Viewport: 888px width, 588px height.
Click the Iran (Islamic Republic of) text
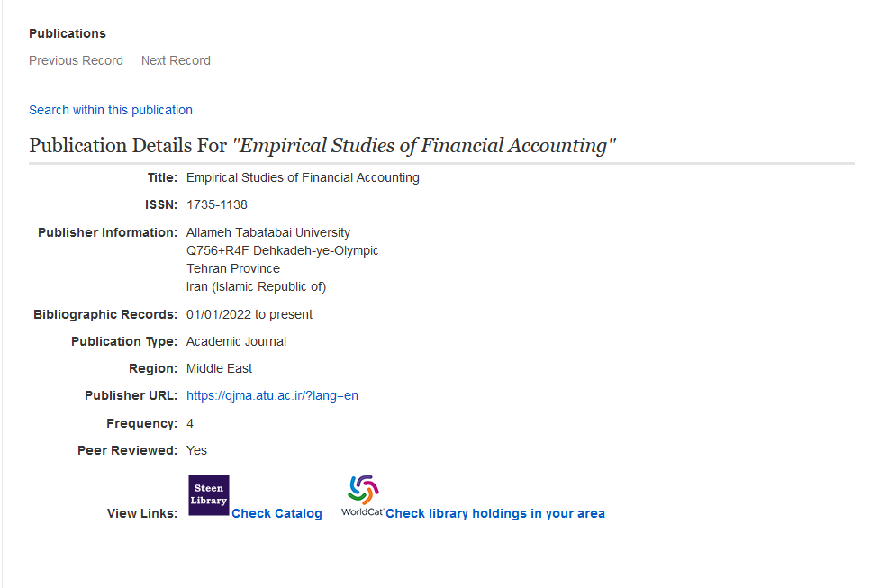click(x=256, y=286)
